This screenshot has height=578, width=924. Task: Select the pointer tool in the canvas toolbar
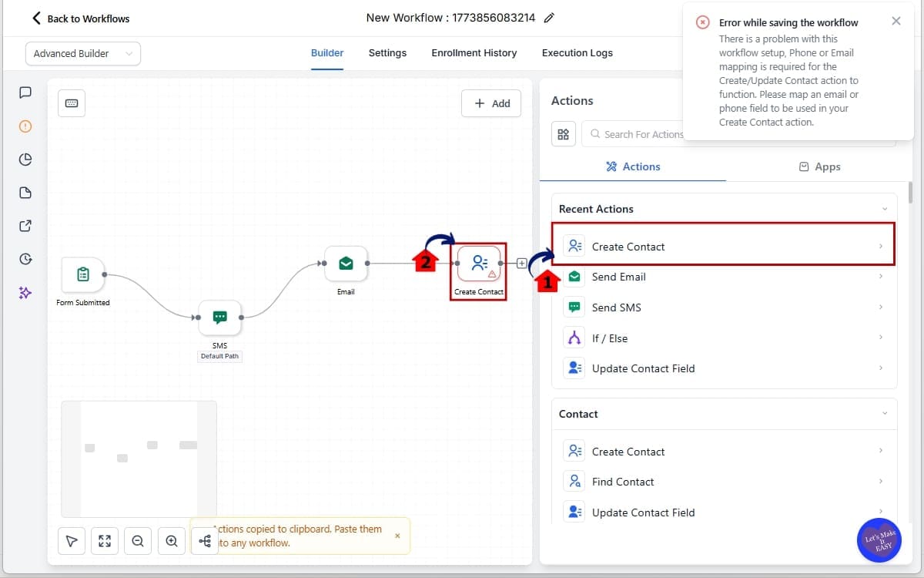tap(72, 541)
